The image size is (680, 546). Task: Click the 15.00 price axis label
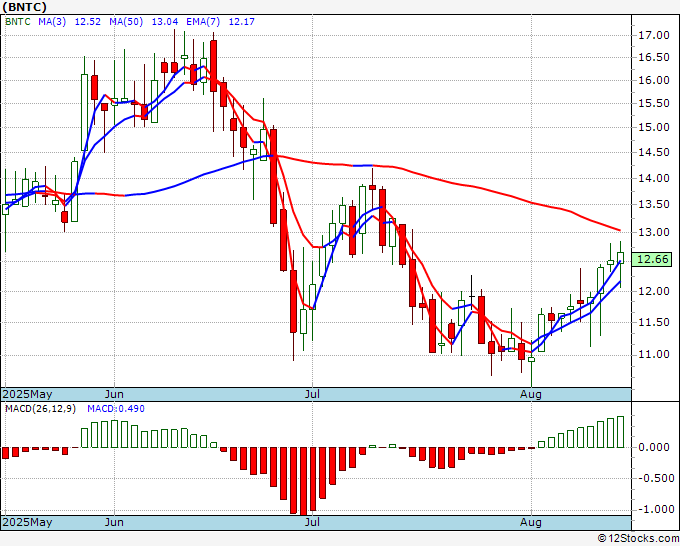click(x=654, y=128)
